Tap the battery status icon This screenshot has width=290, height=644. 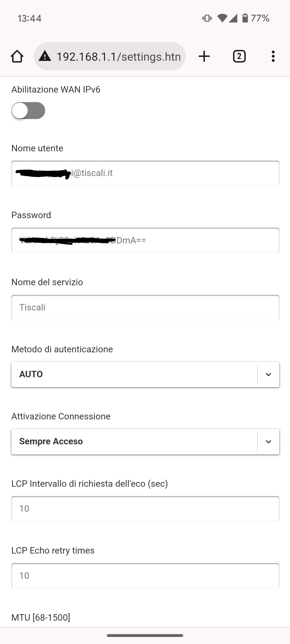click(245, 18)
